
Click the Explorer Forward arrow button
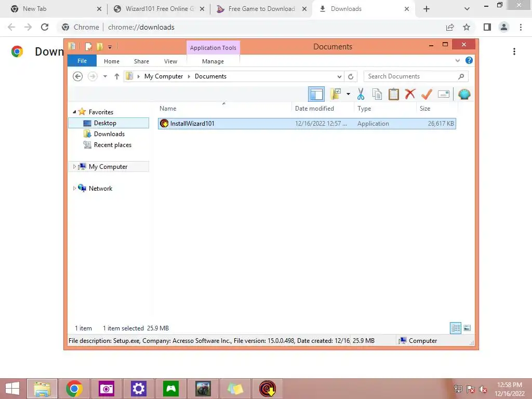92,76
